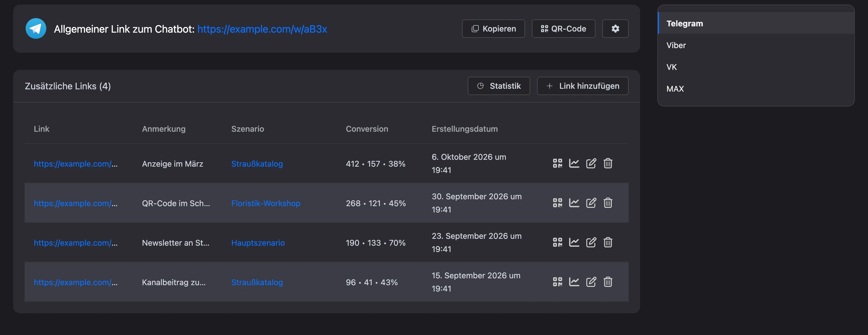The image size is (868, 335).
Task: Open statistics chart for Anzeige im März row
Action: tap(574, 163)
